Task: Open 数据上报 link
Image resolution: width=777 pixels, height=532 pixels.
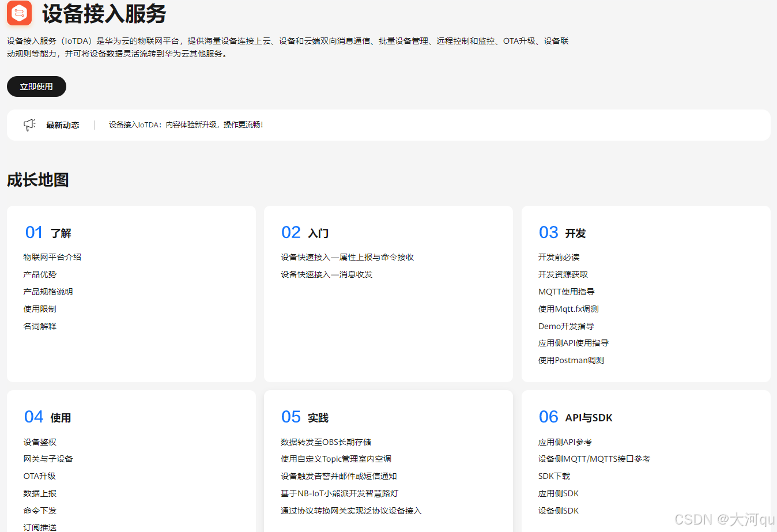Action: (40, 493)
